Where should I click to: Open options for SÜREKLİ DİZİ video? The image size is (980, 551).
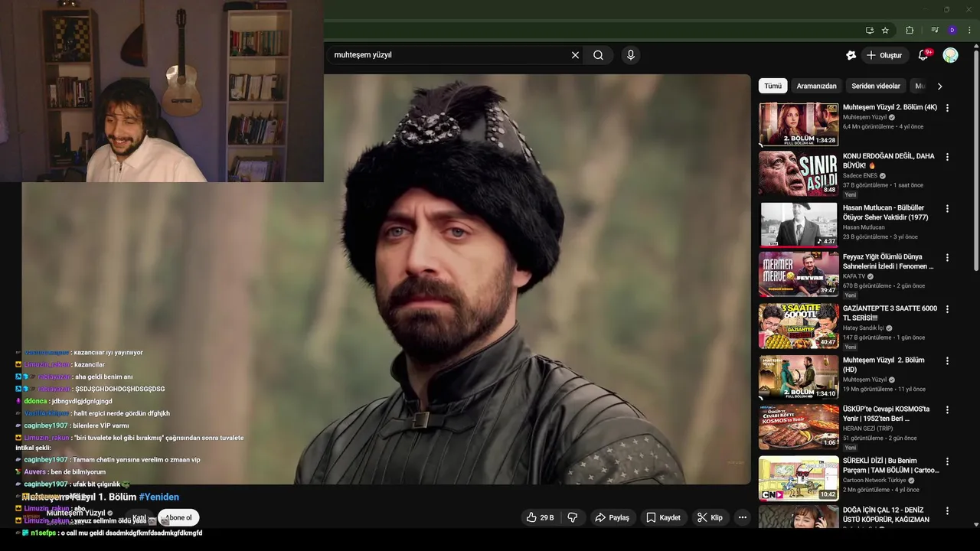pos(947,461)
